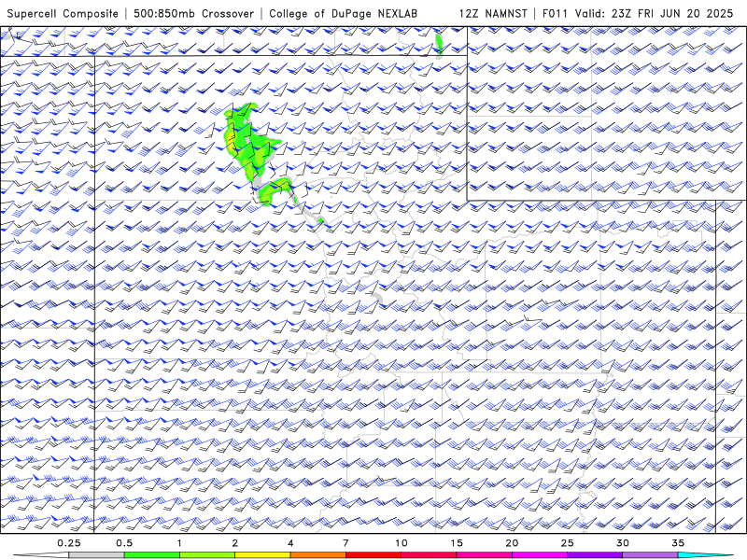The height and width of the screenshot is (560, 747).
Task: Select the '500:850mb Crossover' header label
Action: pyautogui.click(x=194, y=13)
